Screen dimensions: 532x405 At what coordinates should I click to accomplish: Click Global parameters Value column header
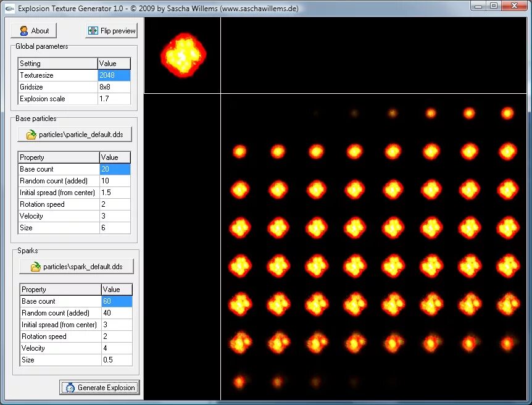[114, 64]
